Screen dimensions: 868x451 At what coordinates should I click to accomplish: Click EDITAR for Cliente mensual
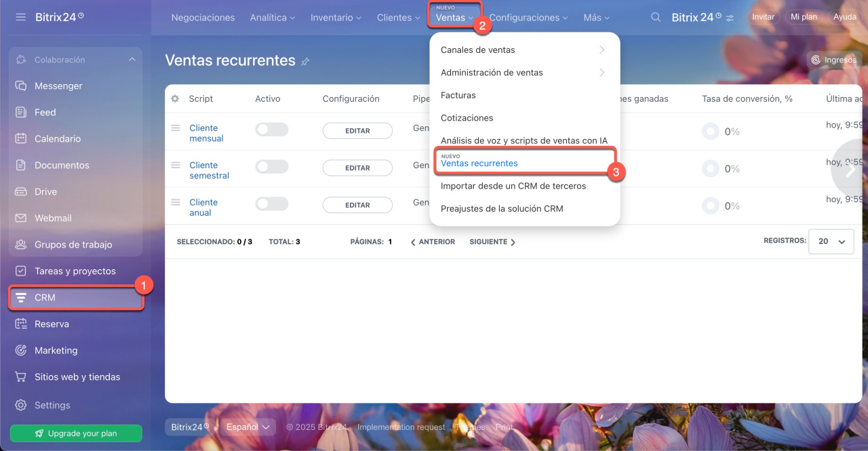click(x=357, y=131)
